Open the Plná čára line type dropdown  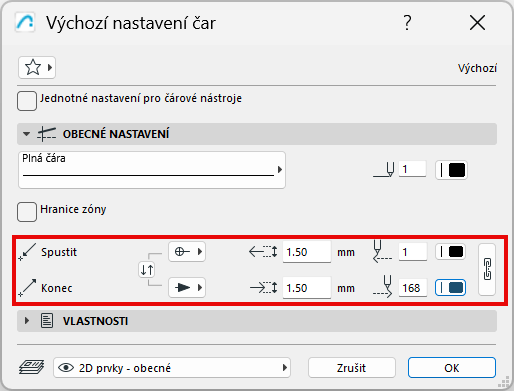point(152,170)
